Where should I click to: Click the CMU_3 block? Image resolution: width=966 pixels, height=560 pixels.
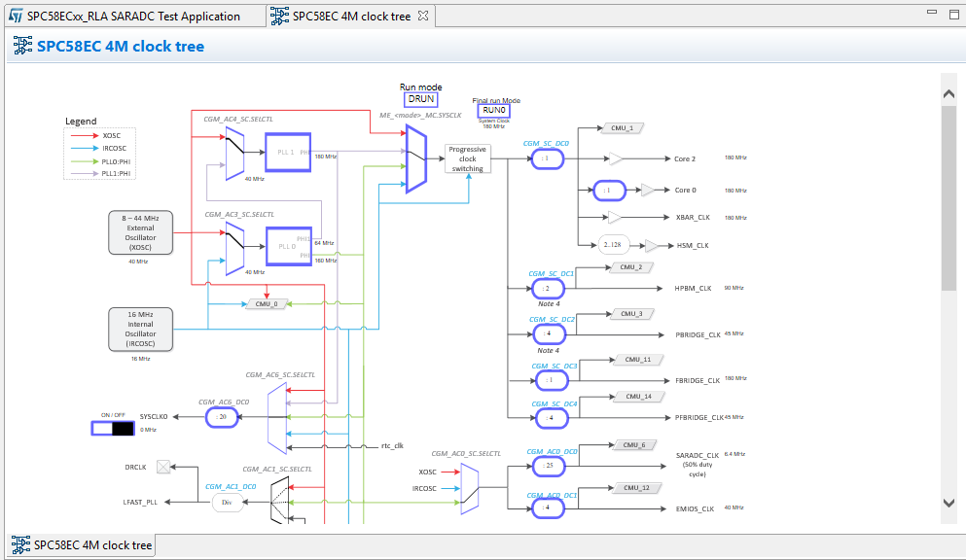pos(632,314)
